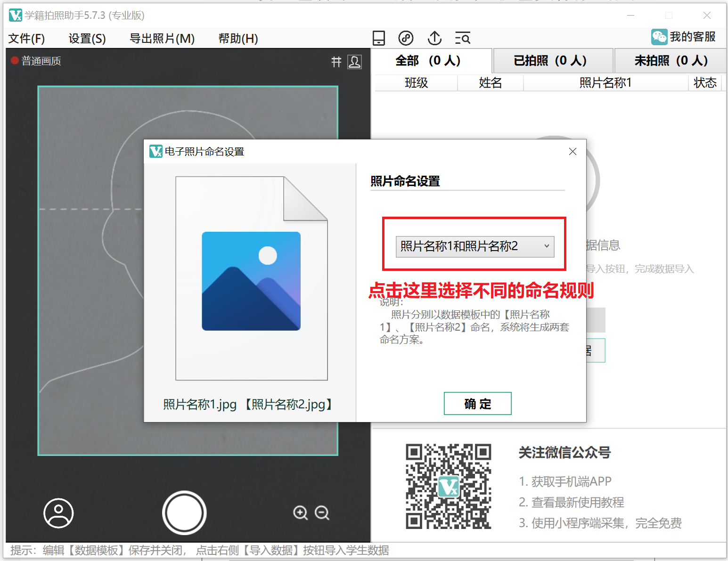Image resolution: width=728 pixels, height=561 pixels.
Task: Open the 设置(S) menu
Action: [87, 39]
